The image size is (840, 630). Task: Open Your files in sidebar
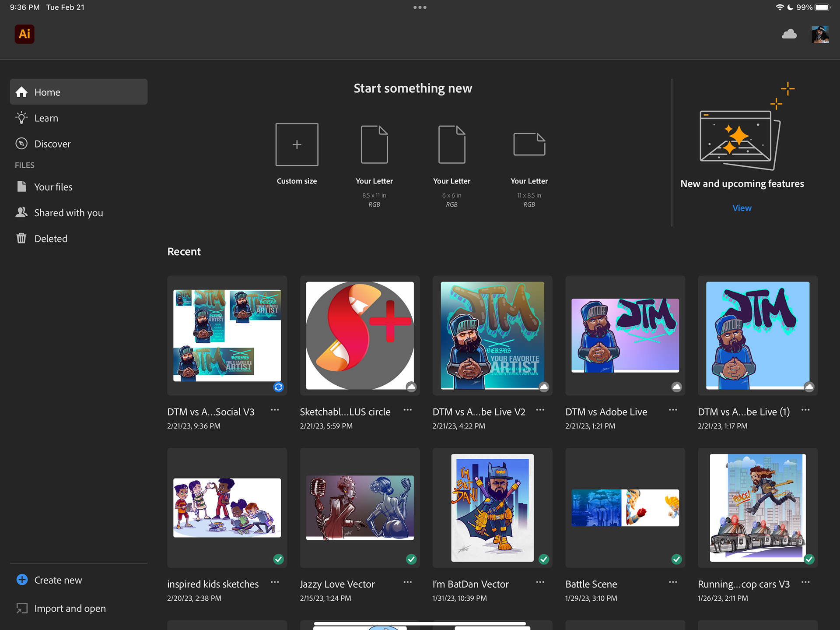pyautogui.click(x=79, y=187)
